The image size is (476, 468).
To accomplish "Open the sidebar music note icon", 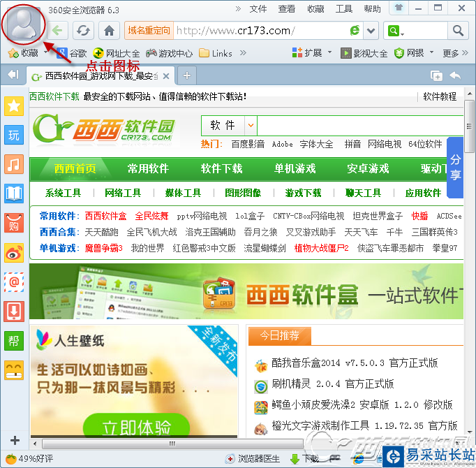I will [x=14, y=164].
